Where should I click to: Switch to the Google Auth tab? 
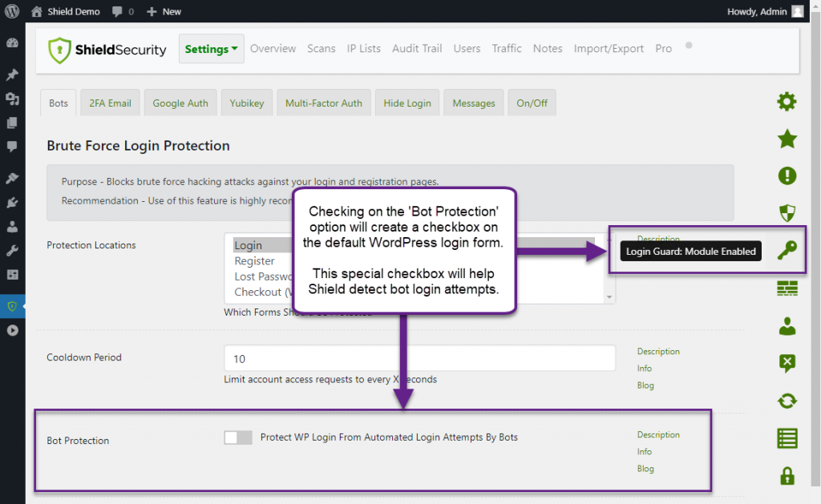(x=180, y=103)
